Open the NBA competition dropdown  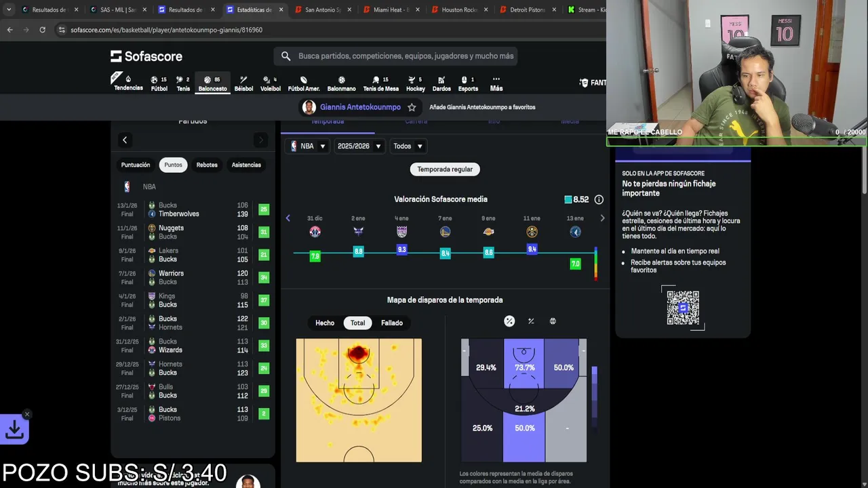click(308, 146)
